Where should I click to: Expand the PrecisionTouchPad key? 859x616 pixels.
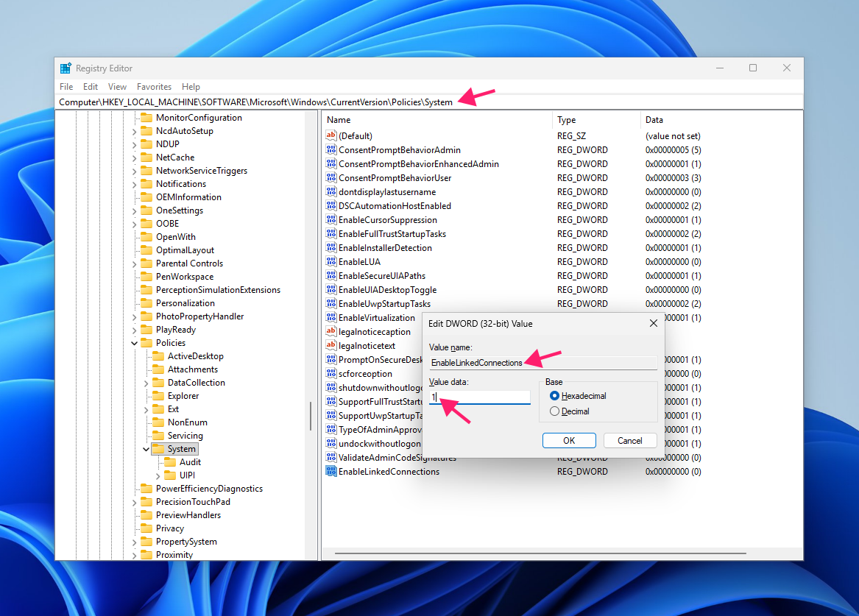click(134, 502)
